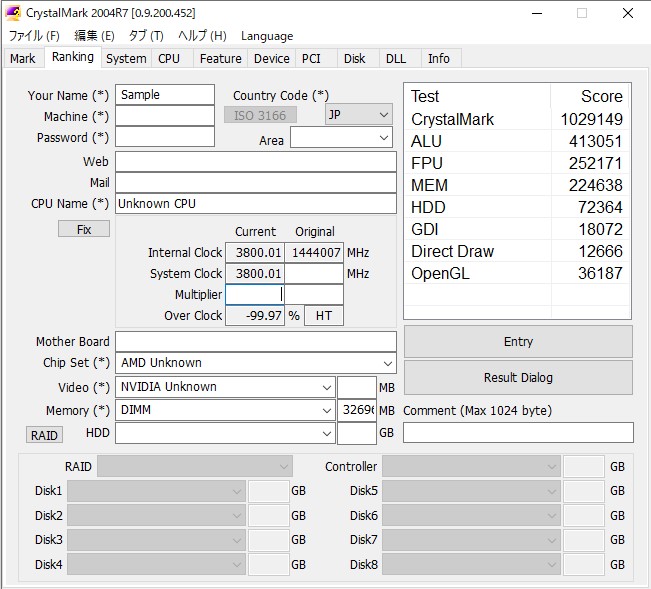The width and height of the screenshot is (651, 589).
Task: Select the Ranking tab
Action: click(x=73, y=57)
